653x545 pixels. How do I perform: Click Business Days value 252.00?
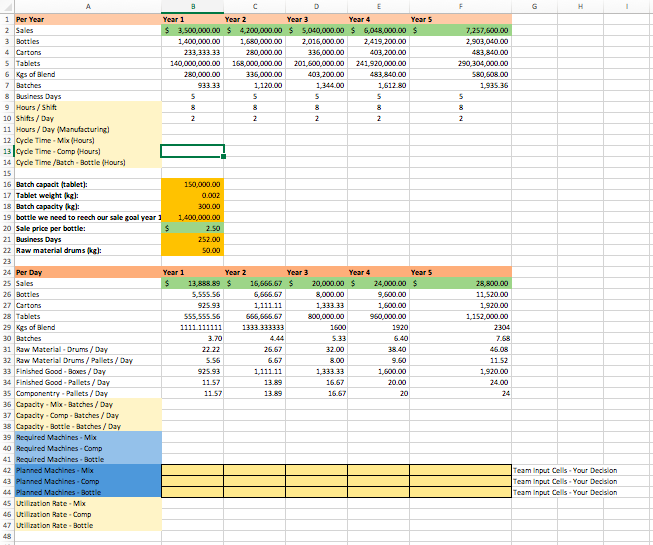pyautogui.click(x=192, y=239)
